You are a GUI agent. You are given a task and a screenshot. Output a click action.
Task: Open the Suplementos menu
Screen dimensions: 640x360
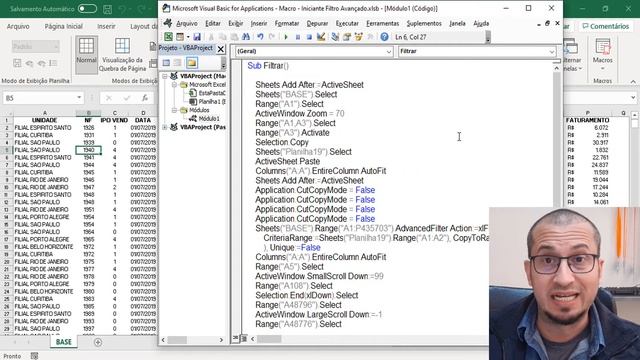424,24
